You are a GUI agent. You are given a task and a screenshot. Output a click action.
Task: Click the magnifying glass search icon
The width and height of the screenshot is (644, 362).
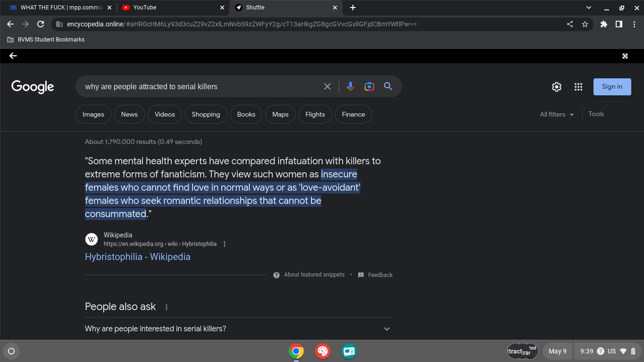tap(388, 86)
